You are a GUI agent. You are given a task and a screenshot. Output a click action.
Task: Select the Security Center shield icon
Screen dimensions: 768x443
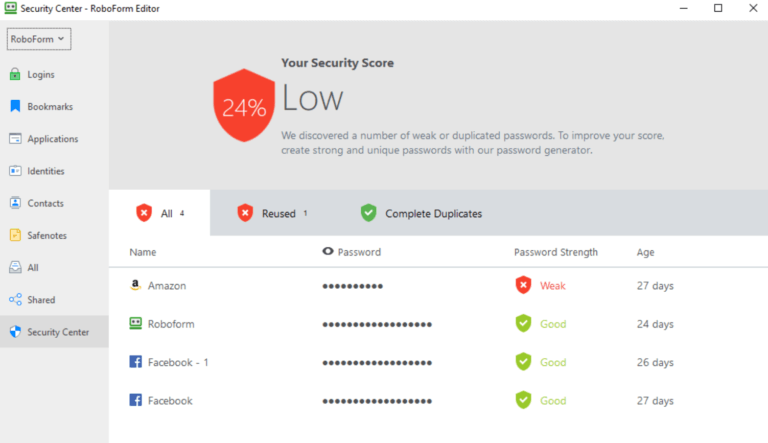click(x=15, y=332)
